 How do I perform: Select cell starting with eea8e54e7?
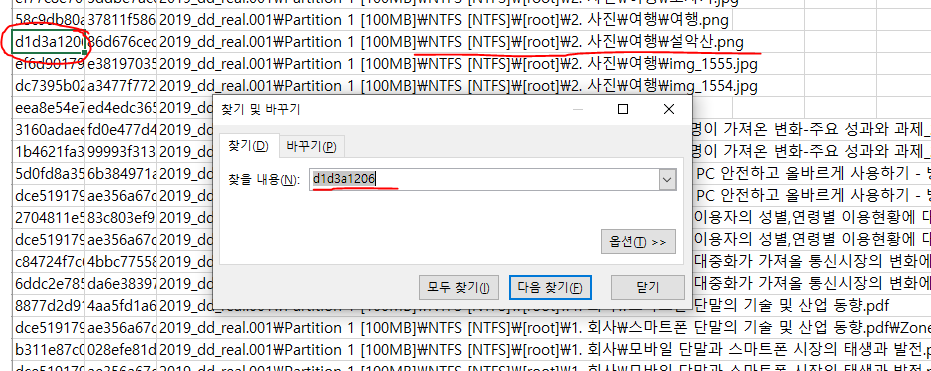49,108
